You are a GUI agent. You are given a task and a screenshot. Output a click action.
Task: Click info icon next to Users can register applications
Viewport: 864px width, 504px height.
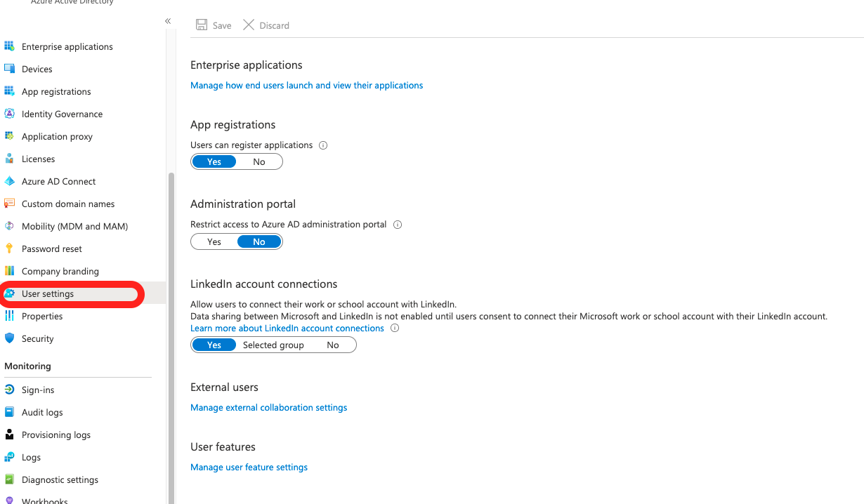click(x=323, y=145)
